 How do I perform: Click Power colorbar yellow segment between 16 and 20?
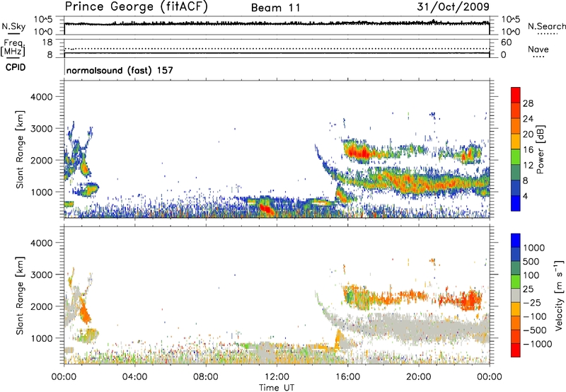[x=516, y=142]
